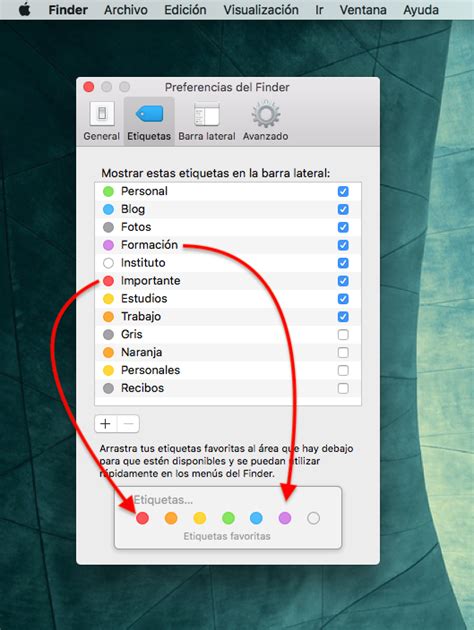This screenshot has height=630, width=474.
Task: Open the Finder menu
Action: pos(68,10)
